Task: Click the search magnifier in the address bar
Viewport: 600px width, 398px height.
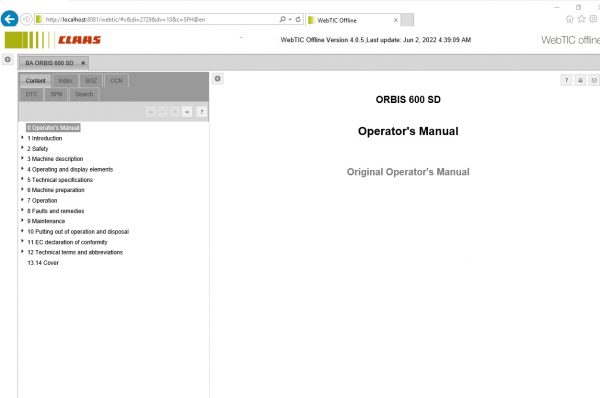Action: (282, 19)
